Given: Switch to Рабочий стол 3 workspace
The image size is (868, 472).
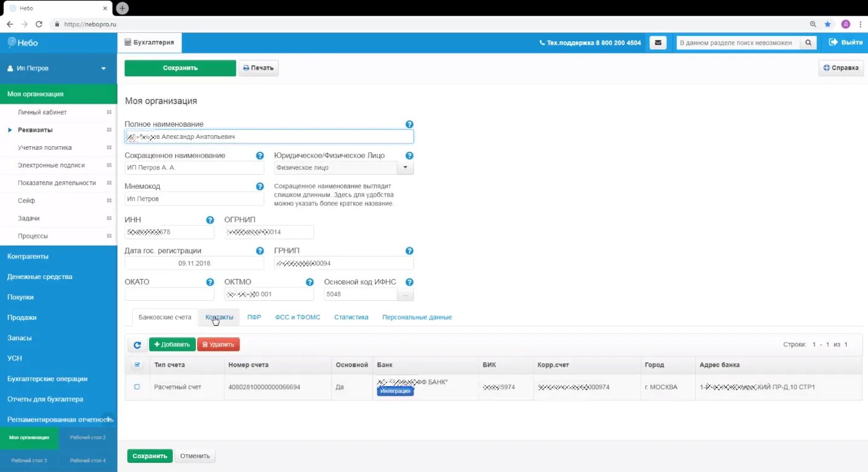Looking at the screenshot, I should pyautogui.click(x=29, y=460).
